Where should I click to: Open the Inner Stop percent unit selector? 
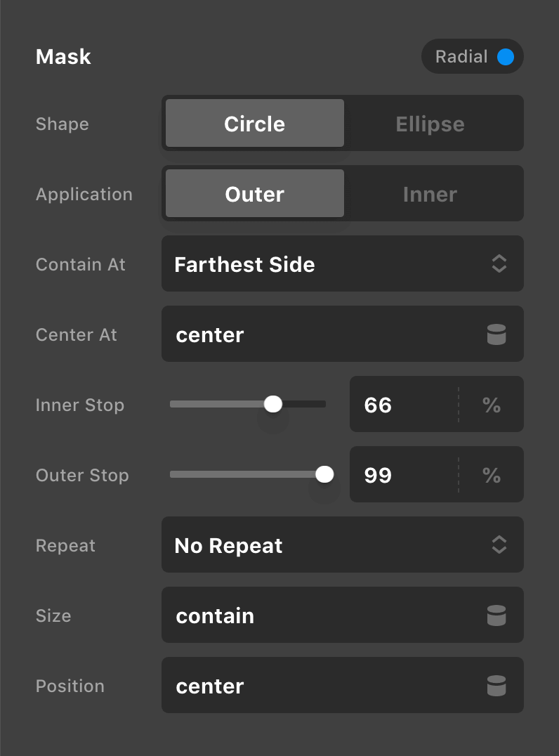click(x=492, y=405)
